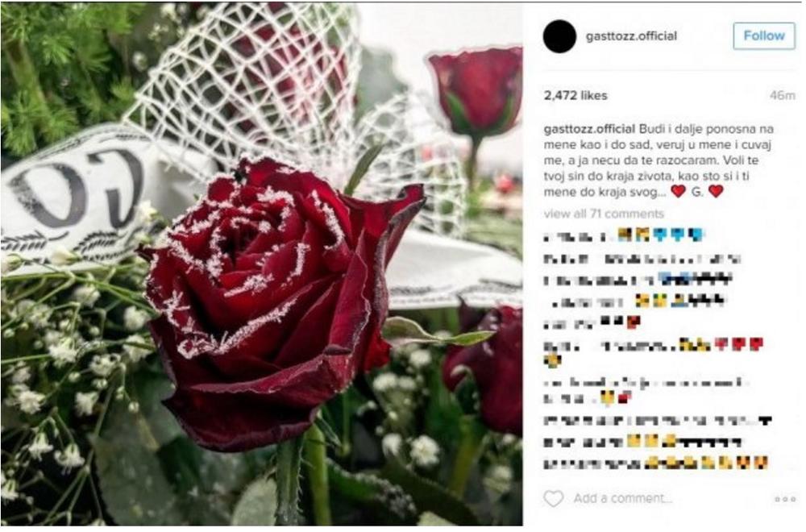806x532 pixels.
Task: Open the gasttozz.official round profile picture
Action: (559, 36)
